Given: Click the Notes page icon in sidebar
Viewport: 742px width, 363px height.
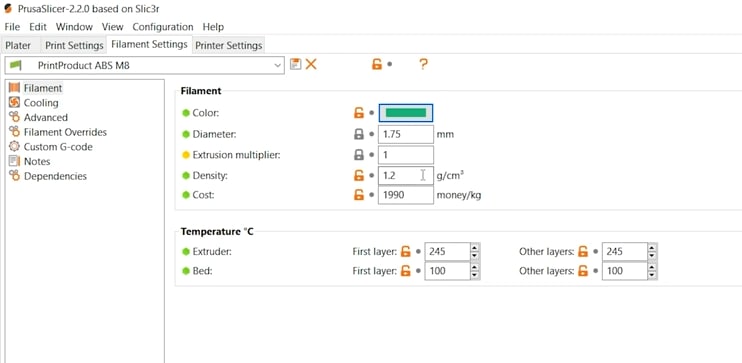Looking at the screenshot, I should point(15,161).
